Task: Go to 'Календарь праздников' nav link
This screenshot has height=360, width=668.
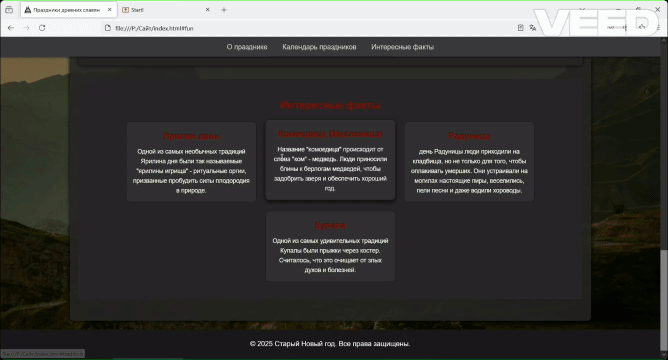Action: tap(319, 47)
